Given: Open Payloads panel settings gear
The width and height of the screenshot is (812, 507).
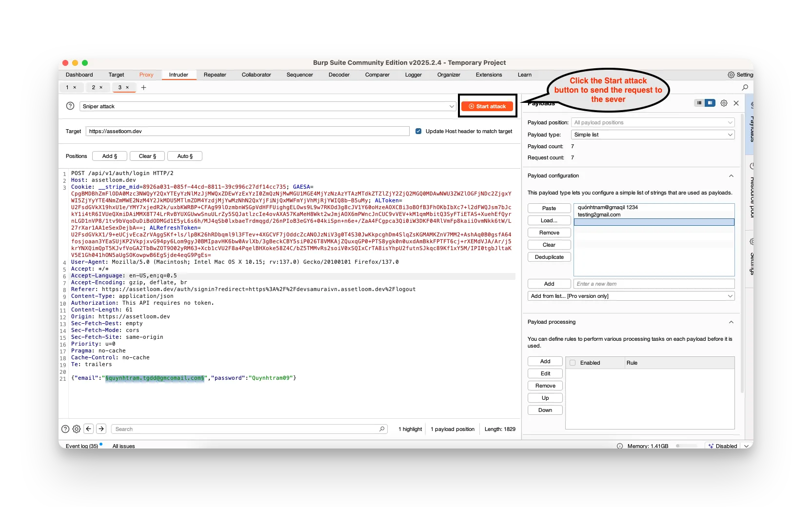Looking at the screenshot, I should pos(724,103).
